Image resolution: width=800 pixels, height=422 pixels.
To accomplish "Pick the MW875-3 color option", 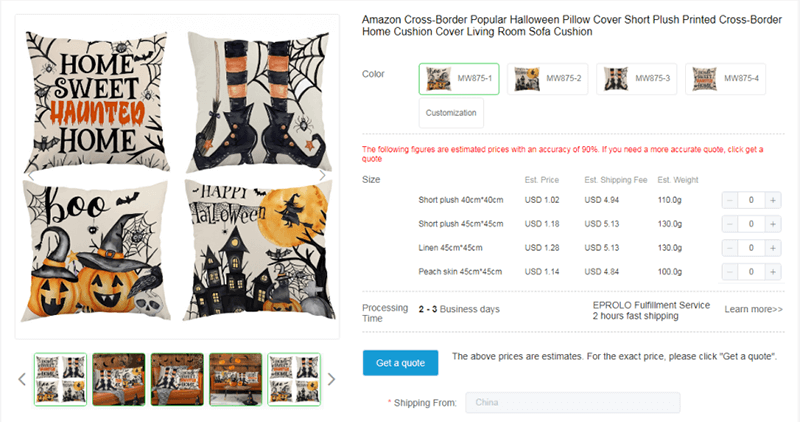I will [x=636, y=79].
